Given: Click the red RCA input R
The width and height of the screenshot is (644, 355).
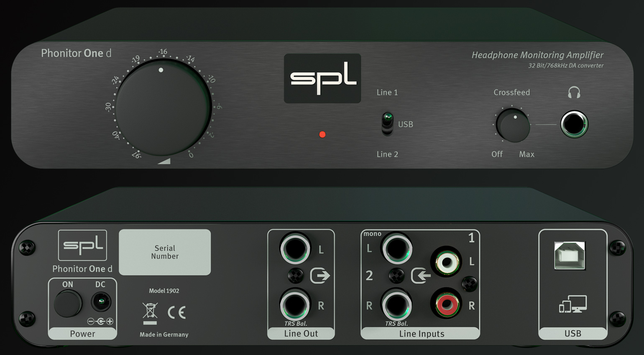Looking at the screenshot, I should point(446,304).
